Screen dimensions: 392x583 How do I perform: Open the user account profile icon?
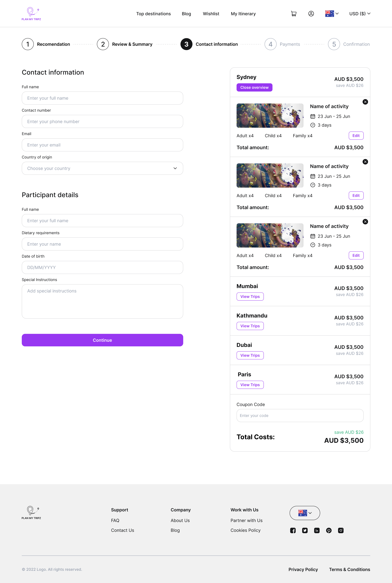pos(311,14)
